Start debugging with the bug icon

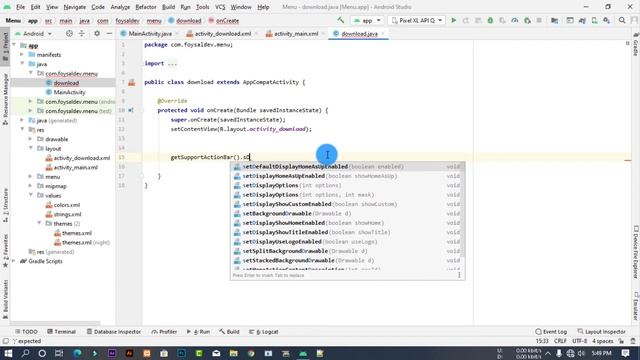[x=490, y=20]
